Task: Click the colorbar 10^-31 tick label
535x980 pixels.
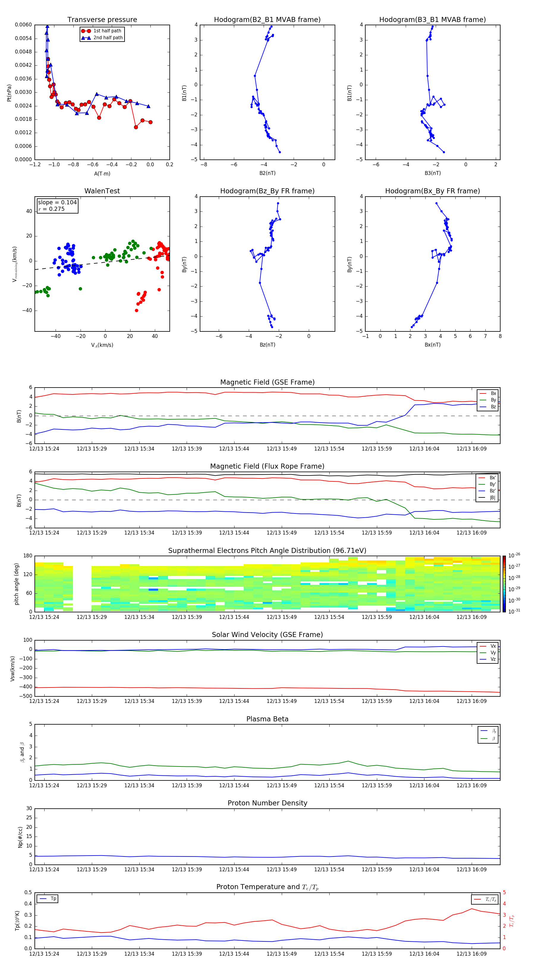Action: [x=514, y=611]
